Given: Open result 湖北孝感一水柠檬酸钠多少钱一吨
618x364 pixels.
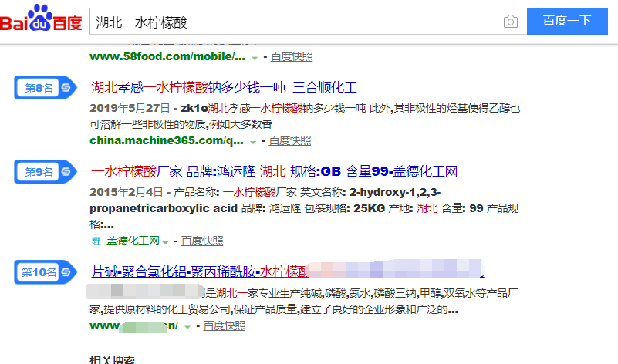Looking at the screenshot, I should (x=224, y=87).
